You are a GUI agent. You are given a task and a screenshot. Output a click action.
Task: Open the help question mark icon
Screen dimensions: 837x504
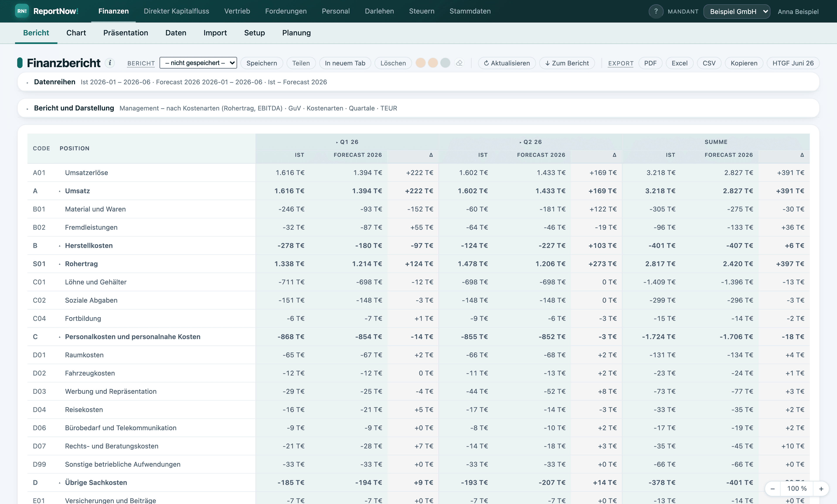pyautogui.click(x=656, y=11)
